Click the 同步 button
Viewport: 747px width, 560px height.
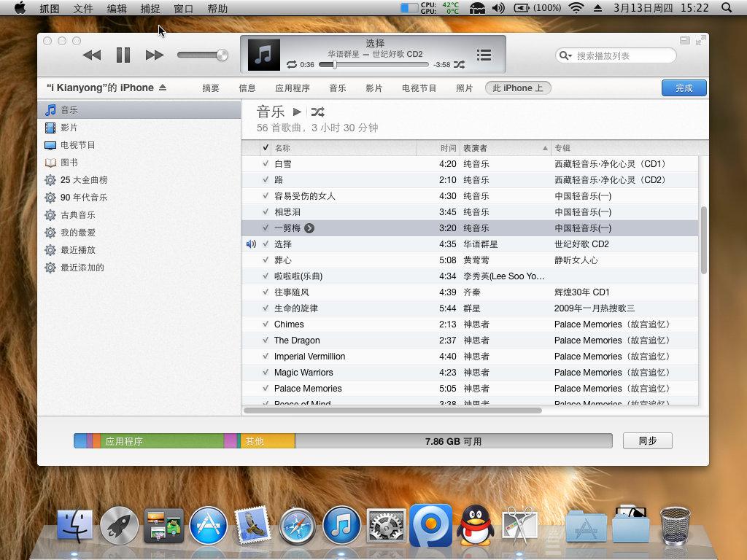[647, 441]
